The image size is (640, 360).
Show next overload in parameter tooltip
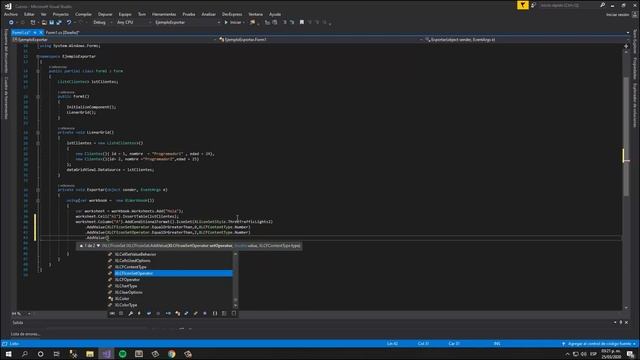(x=98, y=246)
